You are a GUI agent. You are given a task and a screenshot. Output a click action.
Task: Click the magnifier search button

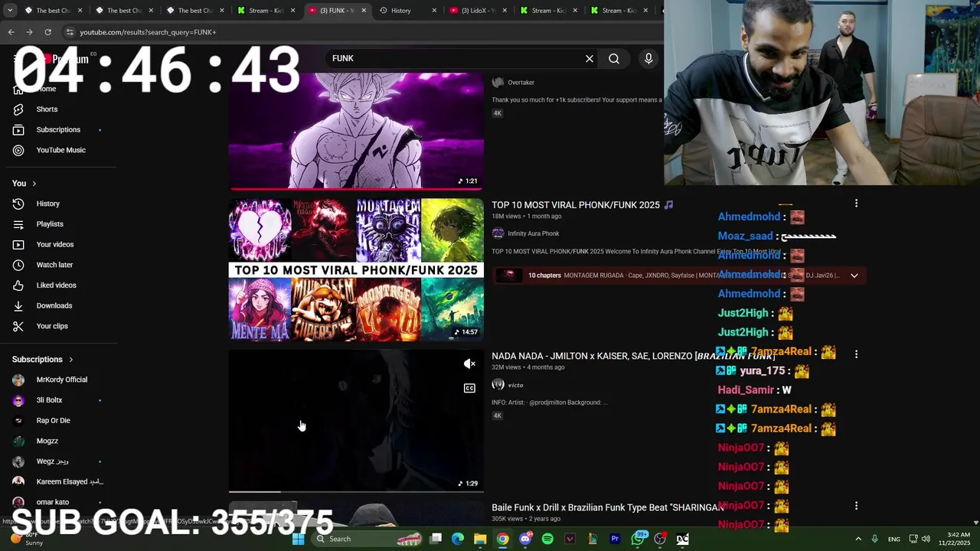pos(614,59)
